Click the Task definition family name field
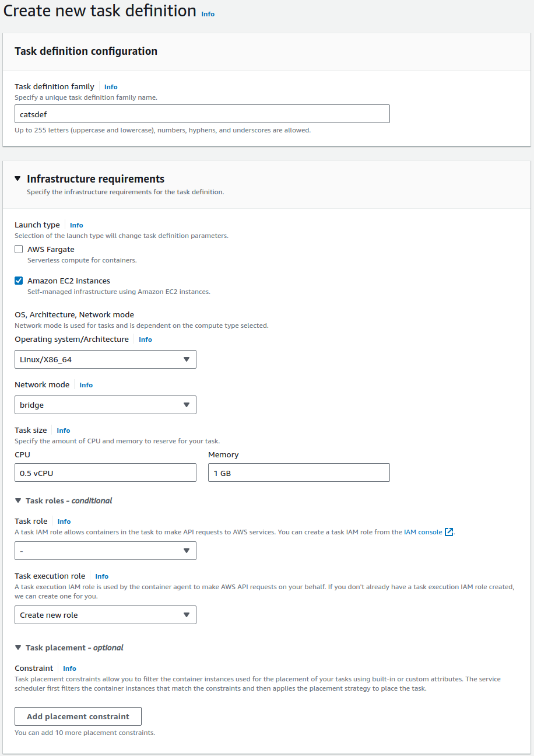534x756 pixels. click(x=202, y=114)
